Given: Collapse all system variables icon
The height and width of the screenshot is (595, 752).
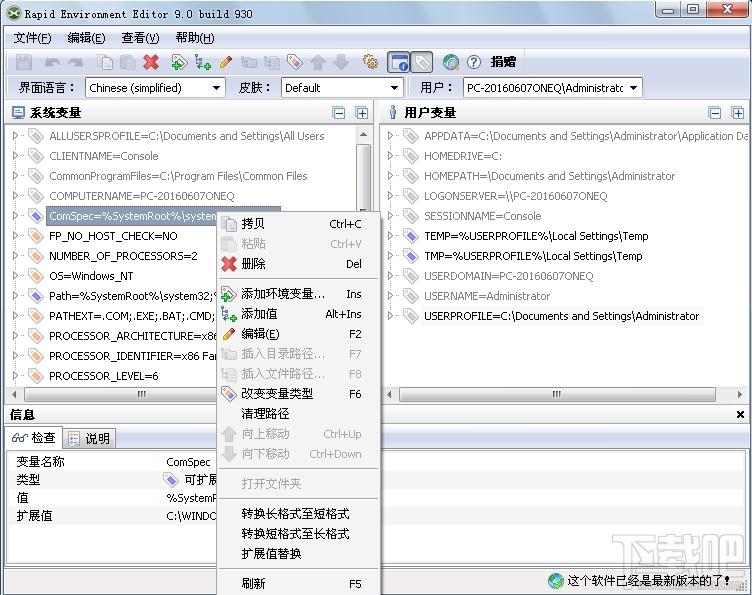Looking at the screenshot, I should (x=339, y=113).
